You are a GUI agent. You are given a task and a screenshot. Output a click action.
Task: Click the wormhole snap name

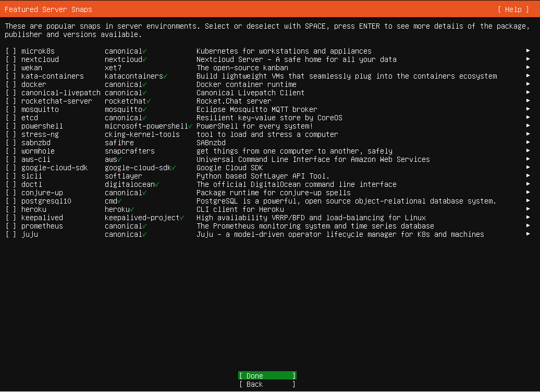(x=38, y=151)
